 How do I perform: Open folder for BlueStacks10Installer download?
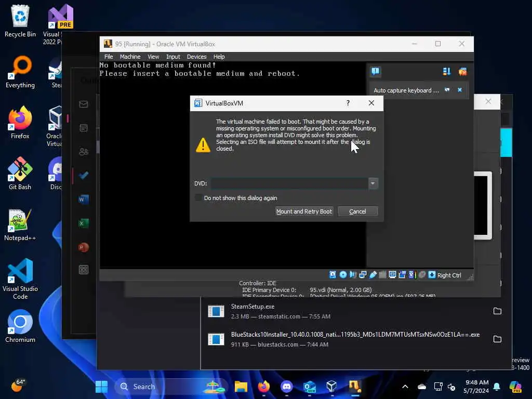(497, 339)
